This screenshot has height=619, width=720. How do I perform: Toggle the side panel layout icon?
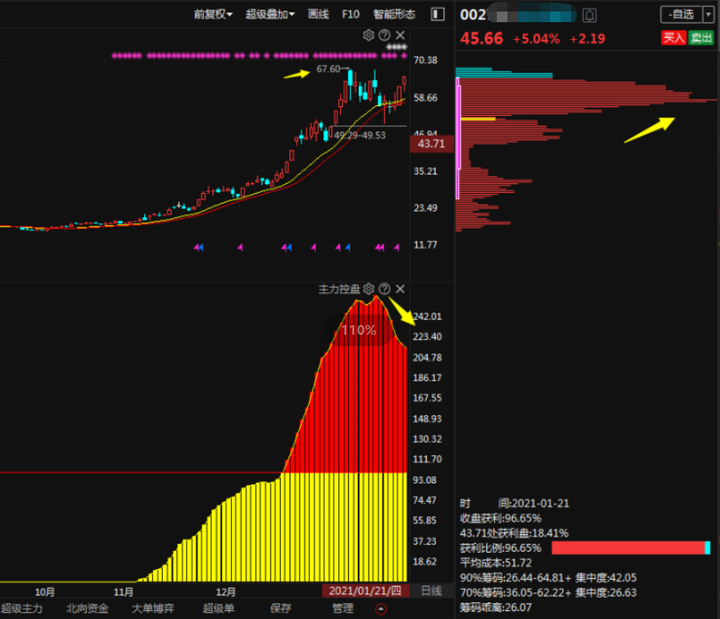pos(438,14)
